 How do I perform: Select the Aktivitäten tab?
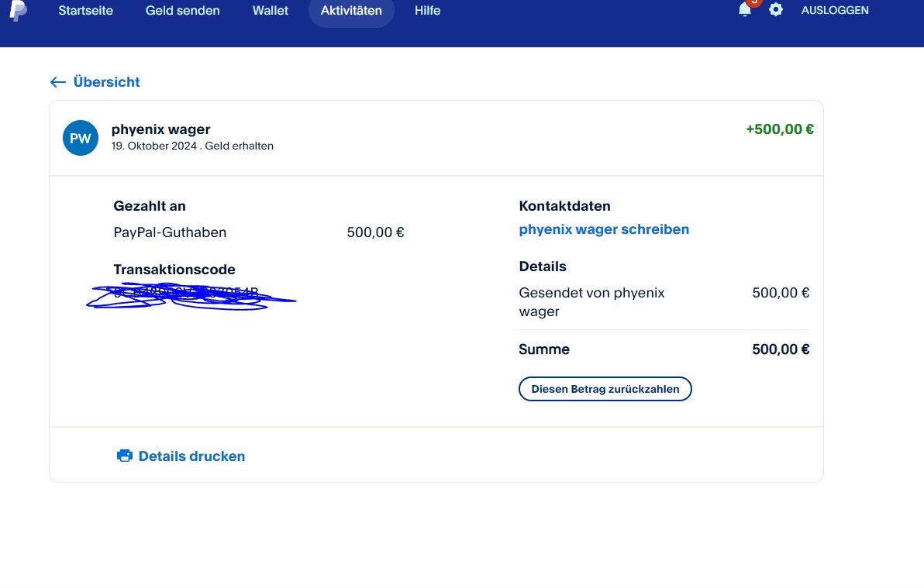pos(351,11)
